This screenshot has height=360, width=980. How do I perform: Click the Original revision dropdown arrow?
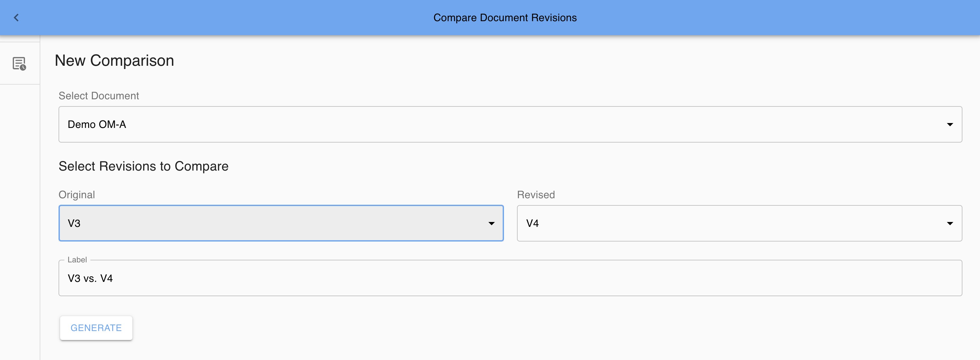tap(491, 224)
